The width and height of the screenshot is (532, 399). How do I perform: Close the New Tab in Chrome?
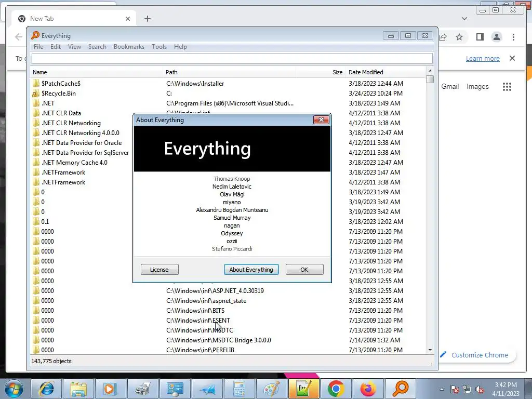point(128,19)
